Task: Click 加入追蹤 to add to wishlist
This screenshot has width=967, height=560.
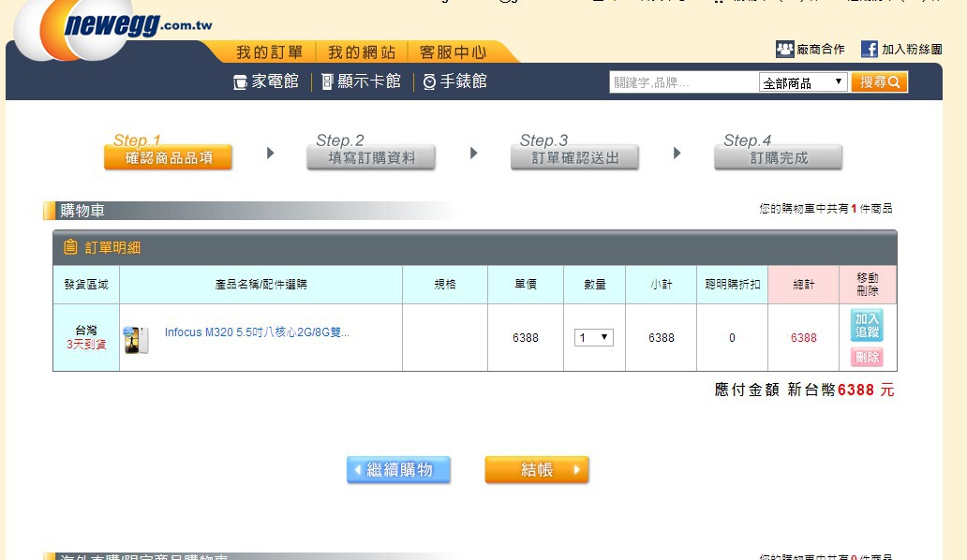Action: [867, 325]
